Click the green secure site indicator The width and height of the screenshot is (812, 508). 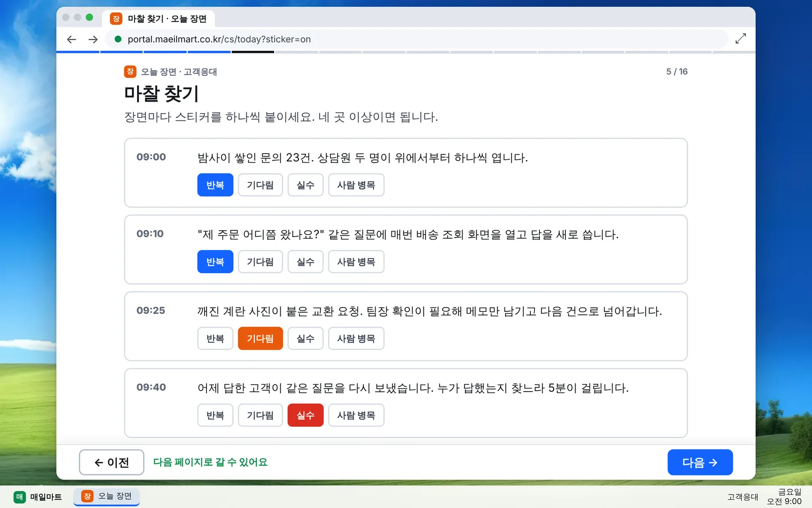point(118,39)
